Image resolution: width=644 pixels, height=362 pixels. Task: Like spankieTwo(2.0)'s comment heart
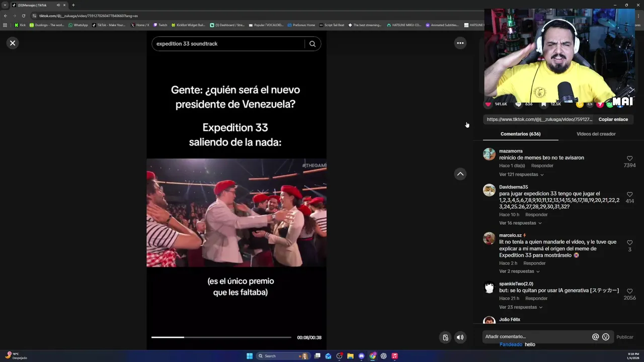pyautogui.click(x=629, y=291)
